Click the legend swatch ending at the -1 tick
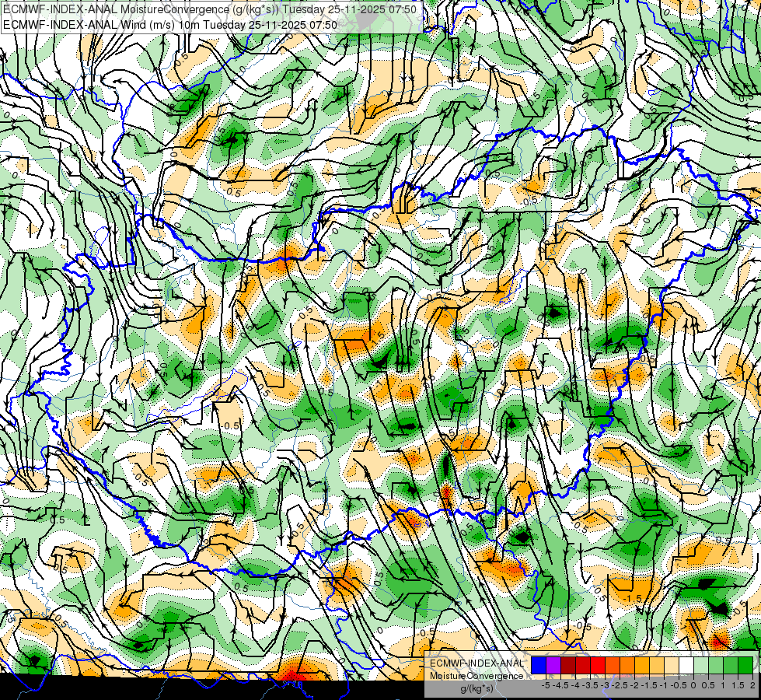 point(657,665)
